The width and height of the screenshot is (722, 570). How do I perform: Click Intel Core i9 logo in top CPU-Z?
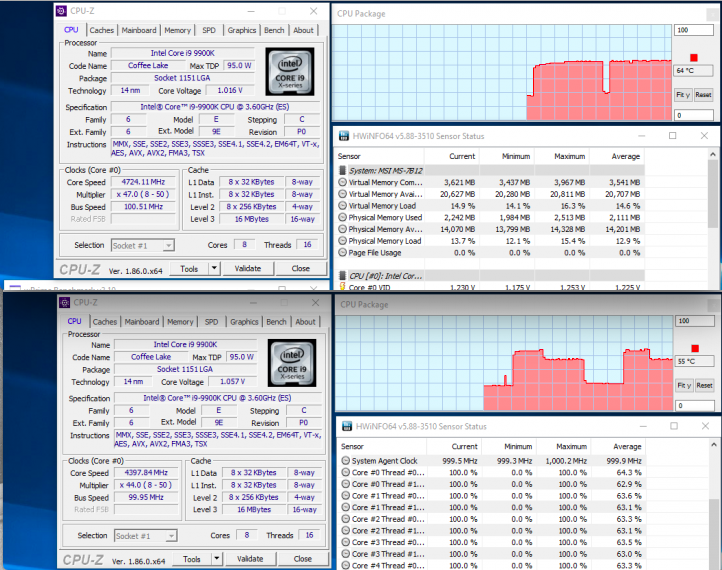(290, 71)
